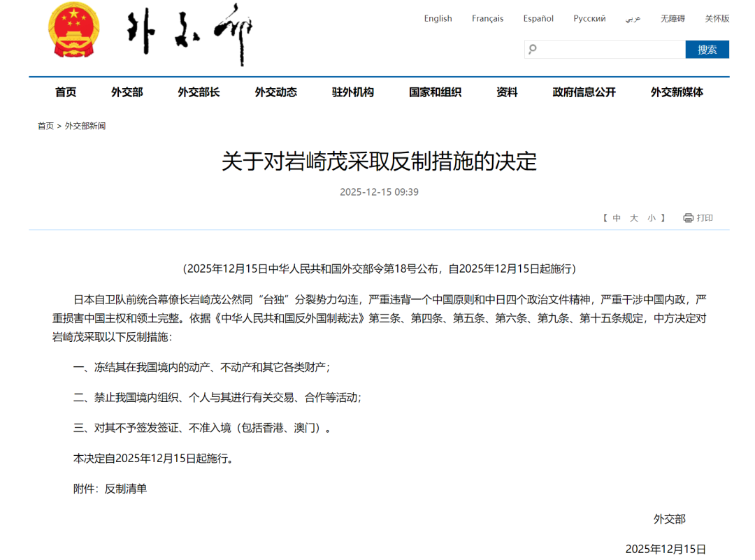The width and height of the screenshot is (755, 560).
Task: Set font size to 大 (large)
Action: point(634,218)
